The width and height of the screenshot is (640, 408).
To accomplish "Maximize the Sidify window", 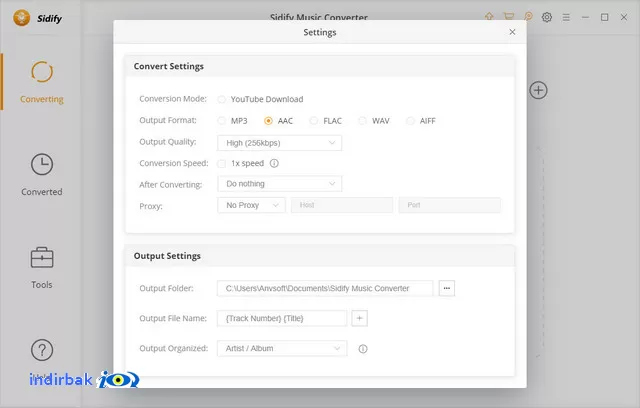I will pos(604,17).
